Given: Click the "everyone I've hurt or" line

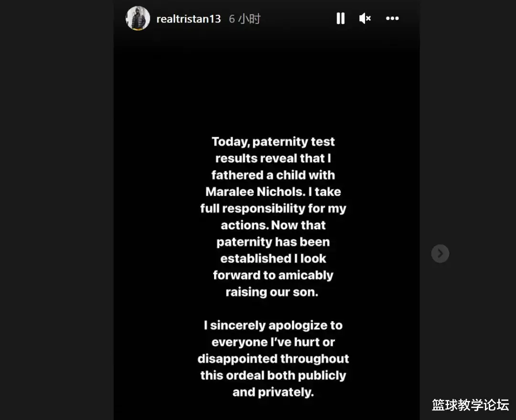Looking at the screenshot, I should click(x=273, y=343).
